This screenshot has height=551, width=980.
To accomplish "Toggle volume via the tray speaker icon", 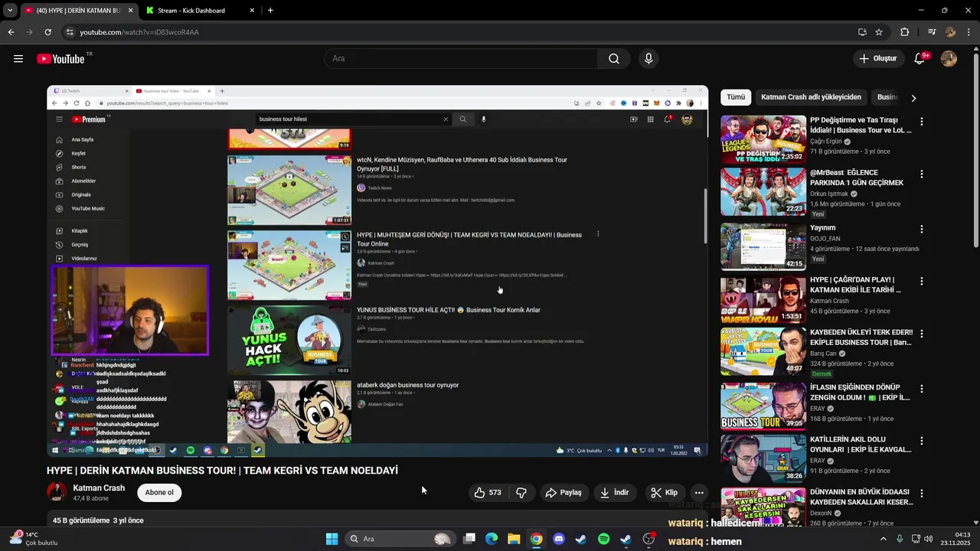I will pos(929,539).
